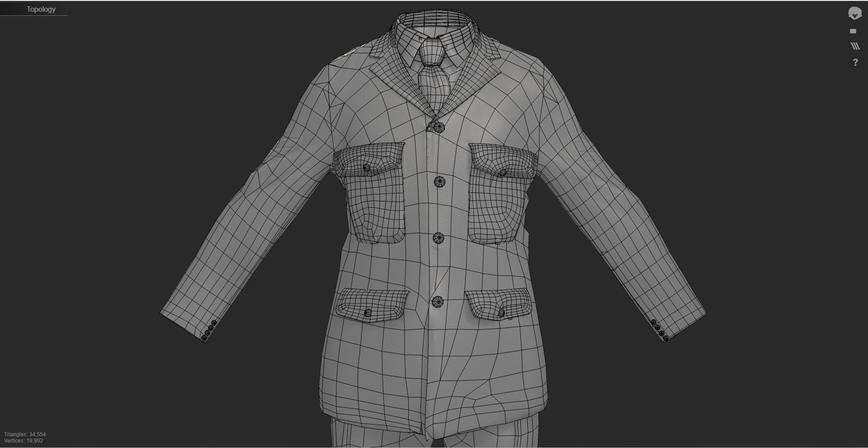Open the layer views stripes icon
This screenshot has height=448, width=868.
point(855,46)
